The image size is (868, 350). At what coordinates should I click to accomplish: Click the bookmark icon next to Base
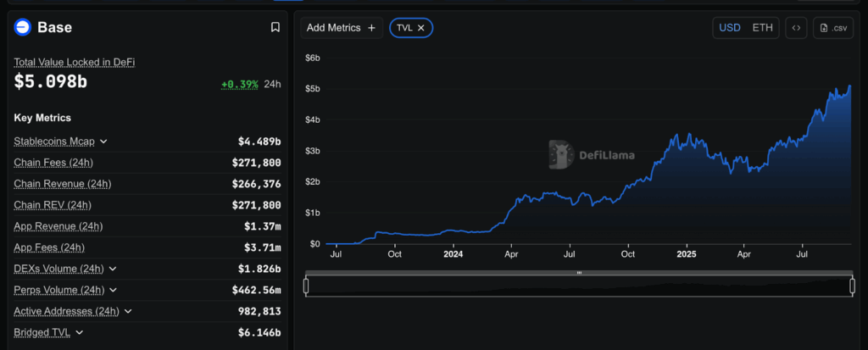click(275, 27)
